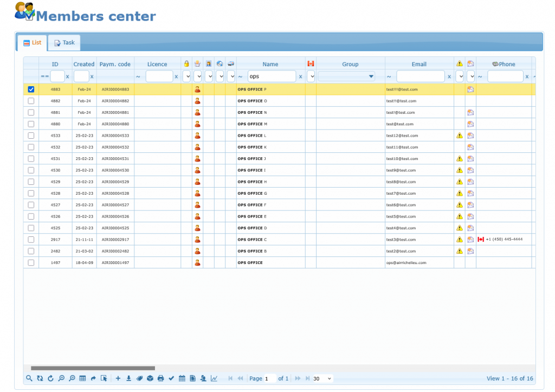Viewport: 555px width, 392px height.
Task: Open the Group filter dropdown
Action: (x=346, y=76)
